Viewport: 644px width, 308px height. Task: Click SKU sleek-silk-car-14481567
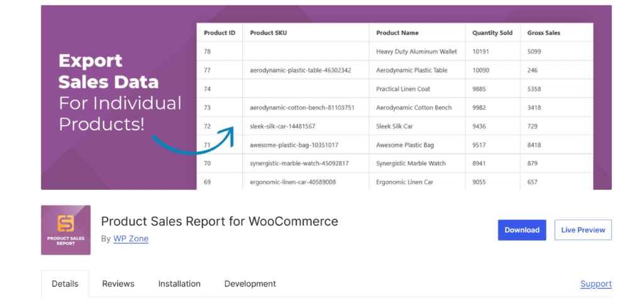282,126
